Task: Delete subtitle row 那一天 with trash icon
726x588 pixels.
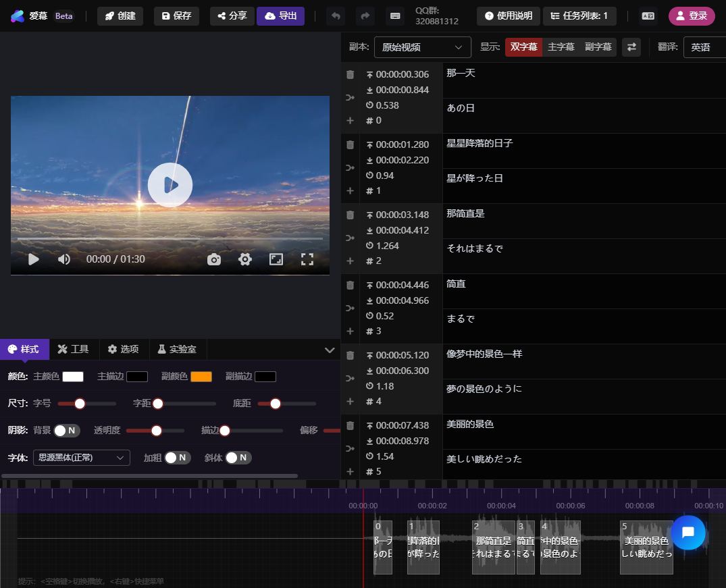Action: 350,74
